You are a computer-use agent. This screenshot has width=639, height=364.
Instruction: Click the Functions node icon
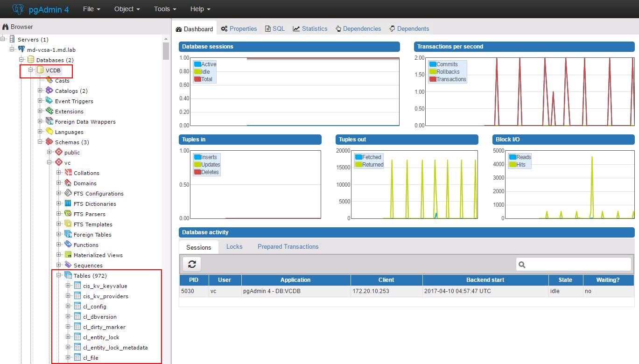point(68,245)
